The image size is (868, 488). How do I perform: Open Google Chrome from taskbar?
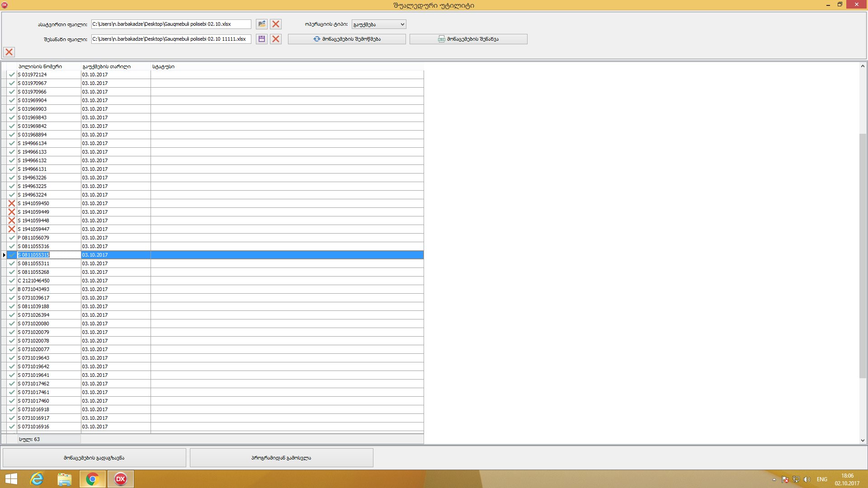93,479
